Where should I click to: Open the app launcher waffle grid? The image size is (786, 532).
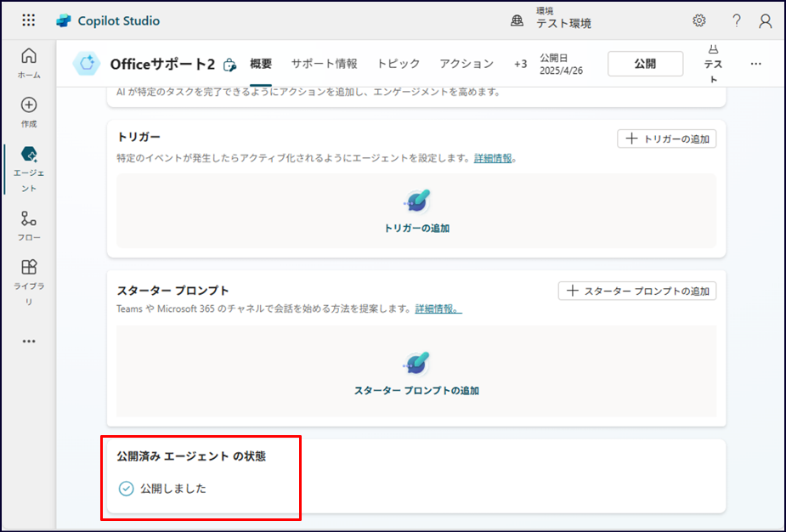coord(29,20)
